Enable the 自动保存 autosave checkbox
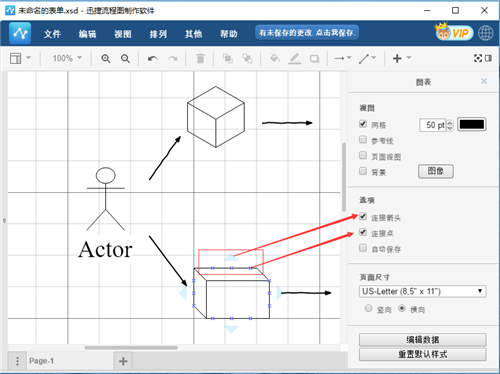This screenshot has height=374, width=500. 363,248
